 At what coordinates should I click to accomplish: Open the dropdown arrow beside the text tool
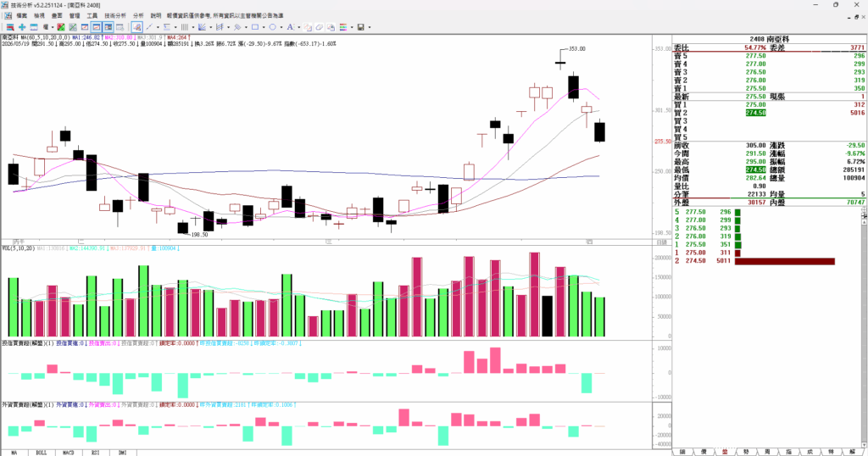[x=299, y=26]
